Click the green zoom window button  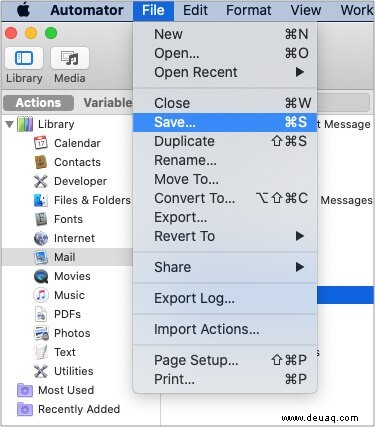tap(51, 33)
